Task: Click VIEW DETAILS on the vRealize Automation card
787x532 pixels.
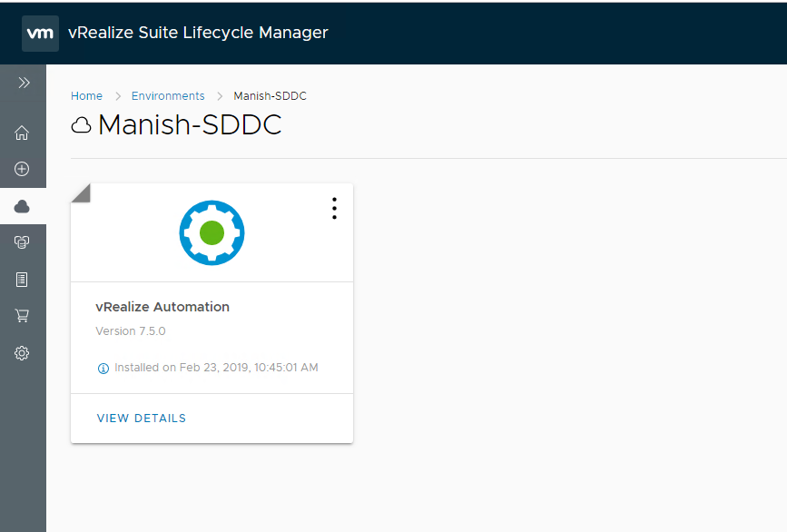Action: tap(142, 419)
